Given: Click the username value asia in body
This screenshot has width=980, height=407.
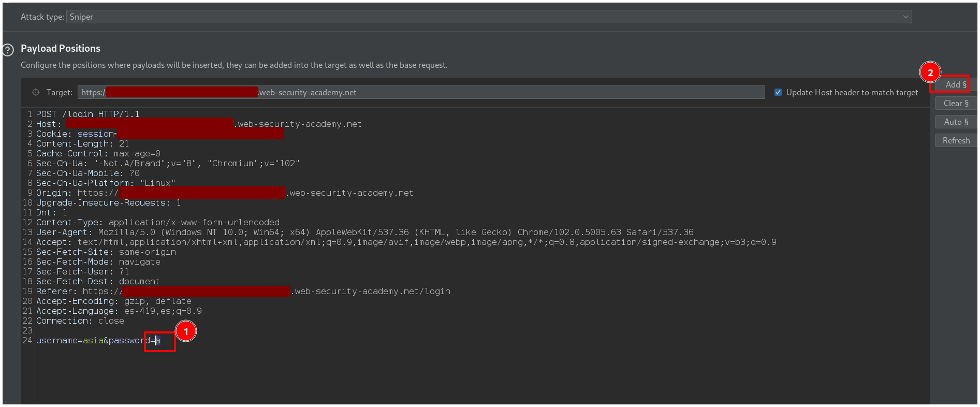Looking at the screenshot, I should (x=93, y=341).
